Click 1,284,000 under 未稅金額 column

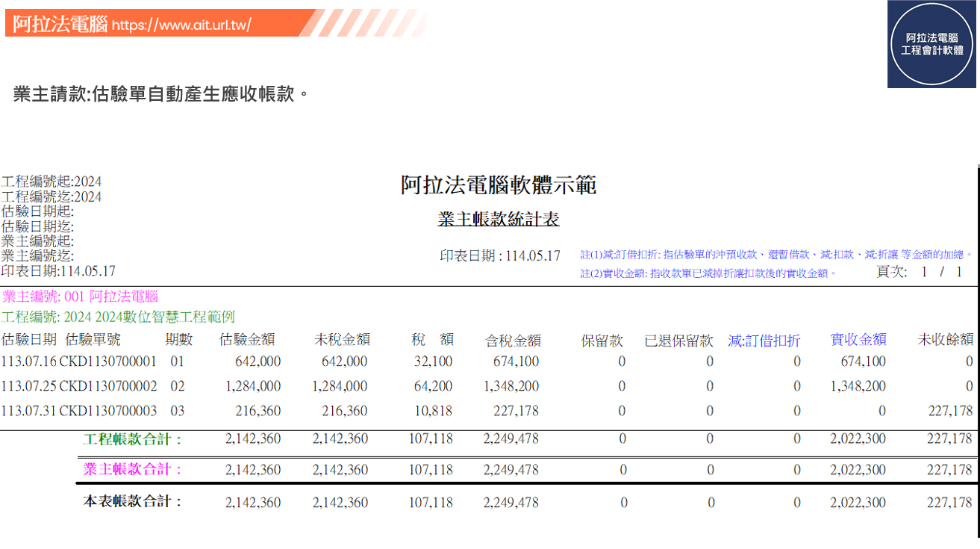340,386
